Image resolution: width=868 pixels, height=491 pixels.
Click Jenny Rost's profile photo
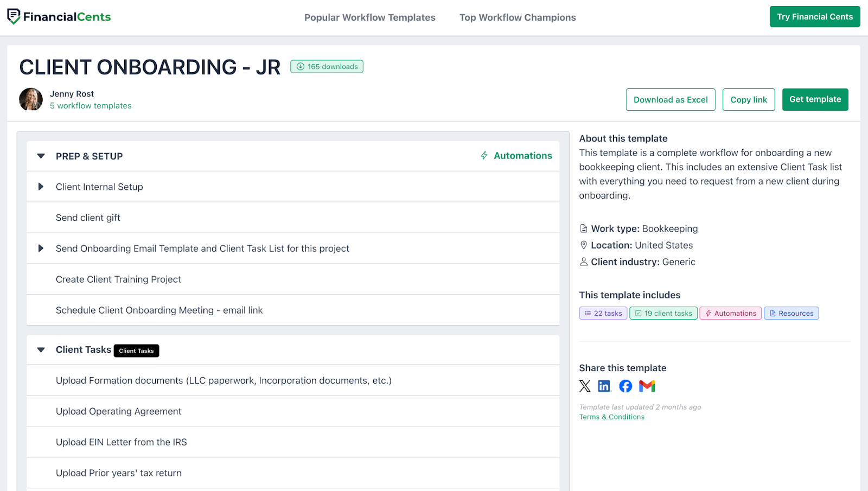(31, 99)
